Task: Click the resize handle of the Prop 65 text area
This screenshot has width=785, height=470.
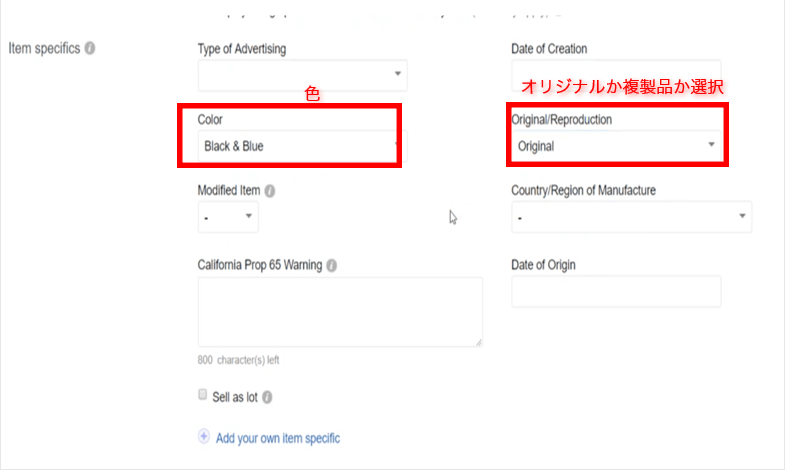Action: (479, 342)
